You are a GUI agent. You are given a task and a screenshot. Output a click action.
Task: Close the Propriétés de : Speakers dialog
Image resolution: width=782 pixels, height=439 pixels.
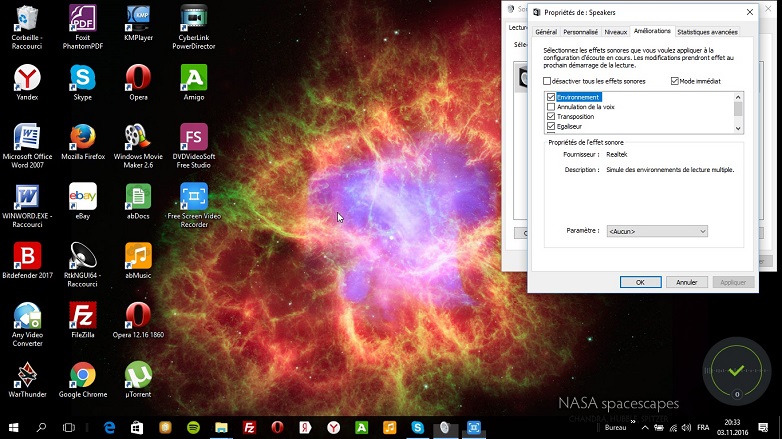(750, 12)
